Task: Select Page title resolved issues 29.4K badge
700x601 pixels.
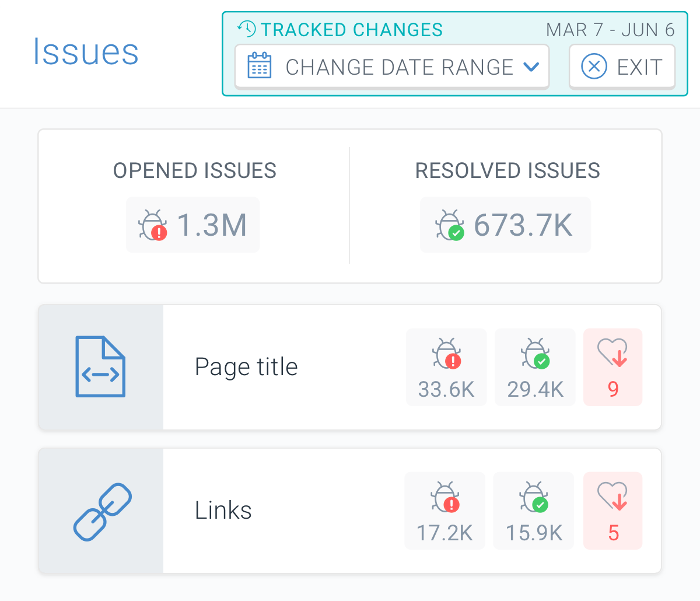Action: (x=535, y=367)
